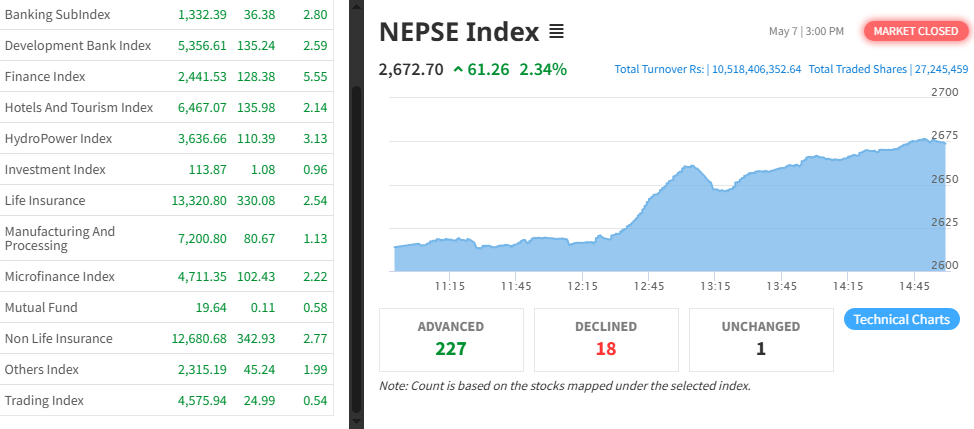Viewport: 974px width, 429px height.
Task: Click the green up-arrow change indicator
Action: [x=458, y=70]
